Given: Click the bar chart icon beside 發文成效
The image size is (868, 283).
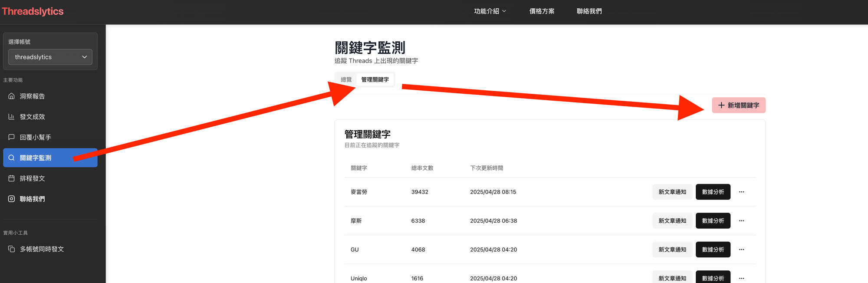Looking at the screenshot, I should click(x=11, y=116).
